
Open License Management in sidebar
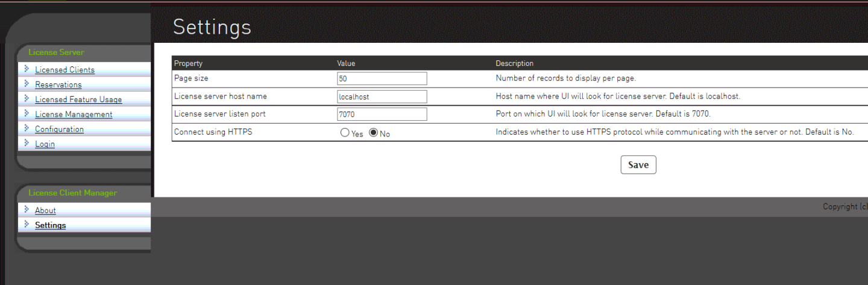(74, 115)
